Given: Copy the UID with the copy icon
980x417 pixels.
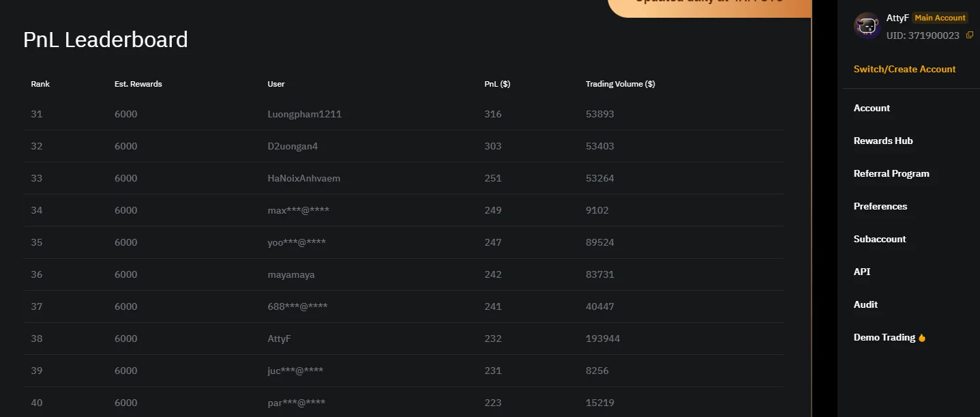Looking at the screenshot, I should click(x=970, y=35).
